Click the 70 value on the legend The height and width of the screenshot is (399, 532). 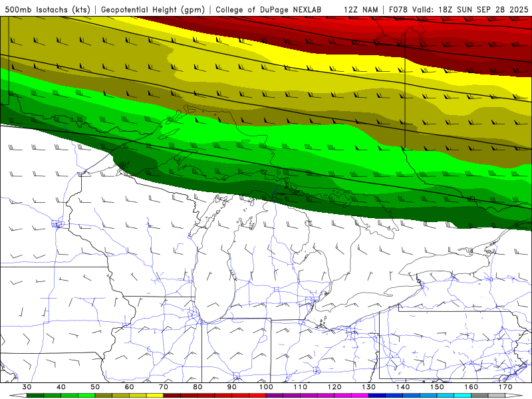point(164,387)
